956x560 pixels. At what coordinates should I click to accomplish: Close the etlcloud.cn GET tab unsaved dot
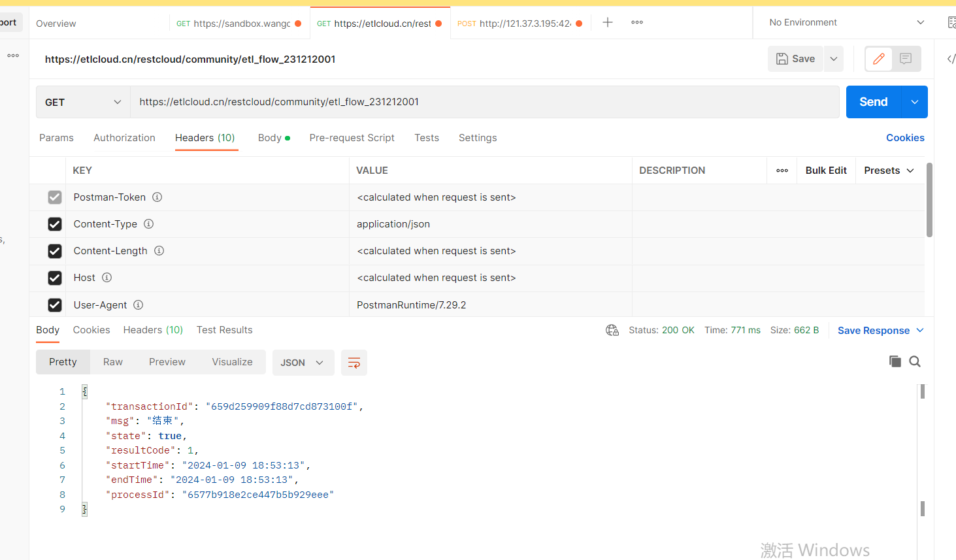(x=438, y=24)
